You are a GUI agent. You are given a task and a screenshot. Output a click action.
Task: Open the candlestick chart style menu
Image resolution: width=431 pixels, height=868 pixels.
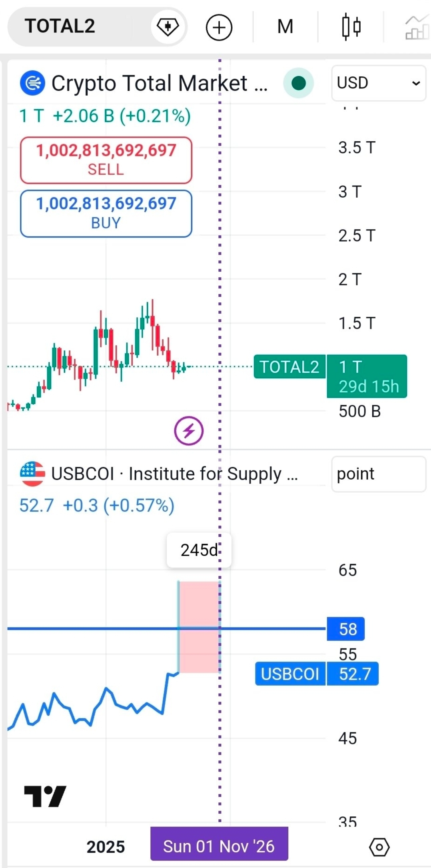(x=351, y=27)
